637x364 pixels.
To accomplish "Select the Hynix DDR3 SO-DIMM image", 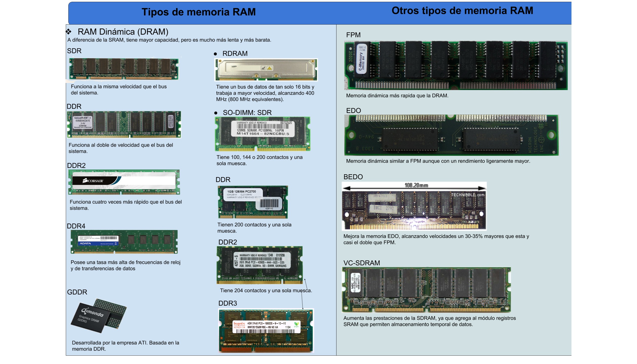I will click(266, 330).
